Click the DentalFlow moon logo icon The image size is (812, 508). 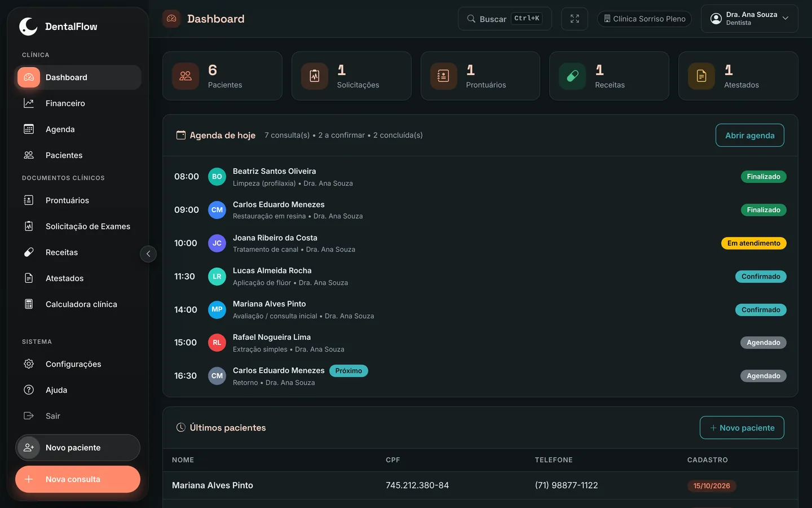tap(28, 27)
